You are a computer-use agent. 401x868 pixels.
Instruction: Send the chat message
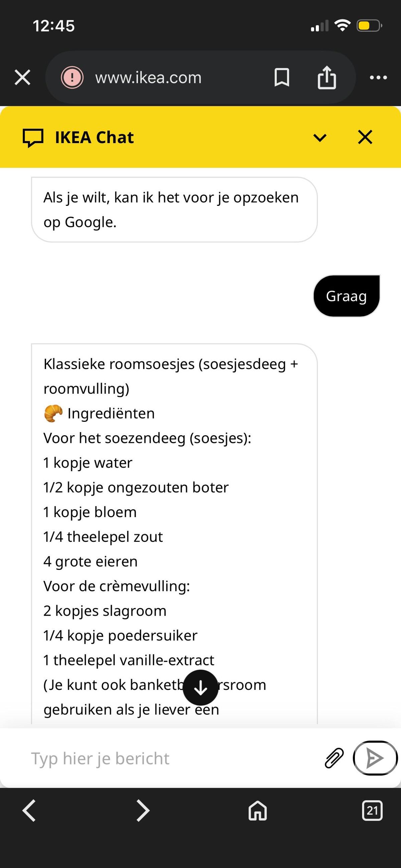(x=375, y=758)
